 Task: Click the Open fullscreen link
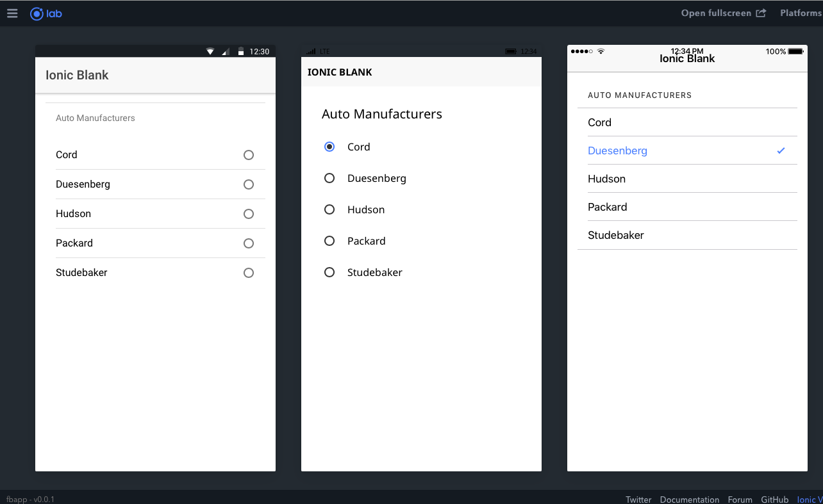point(723,13)
